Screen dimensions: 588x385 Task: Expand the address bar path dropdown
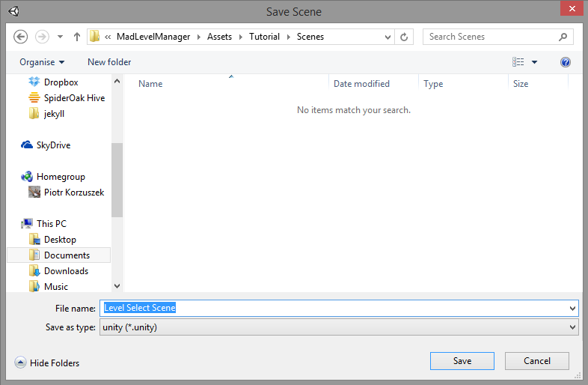[x=388, y=37]
